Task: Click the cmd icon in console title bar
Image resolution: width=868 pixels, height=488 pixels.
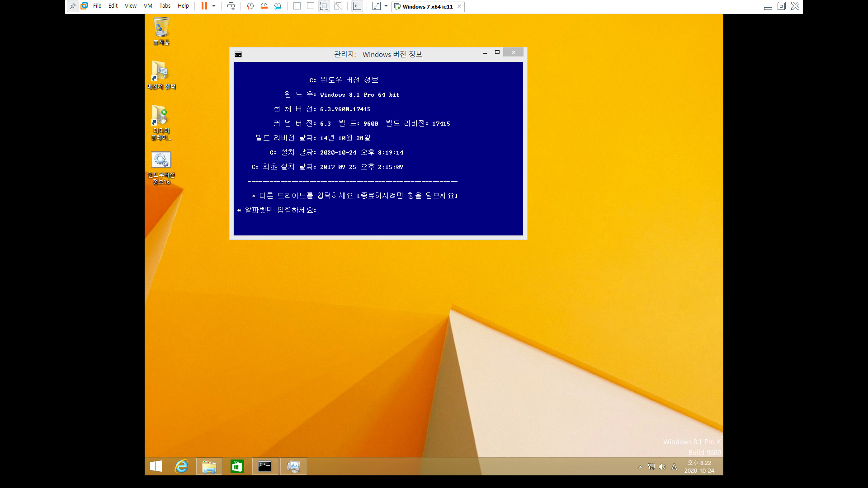Action: point(238,55)
